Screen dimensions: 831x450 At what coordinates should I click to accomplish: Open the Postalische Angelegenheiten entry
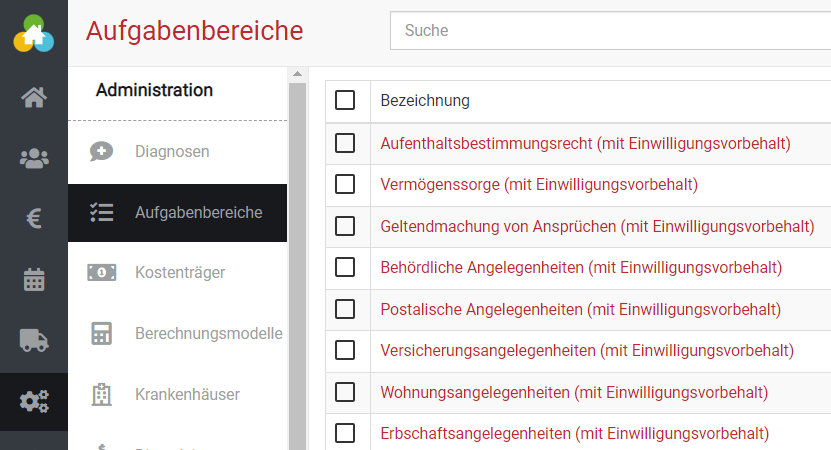580,309
